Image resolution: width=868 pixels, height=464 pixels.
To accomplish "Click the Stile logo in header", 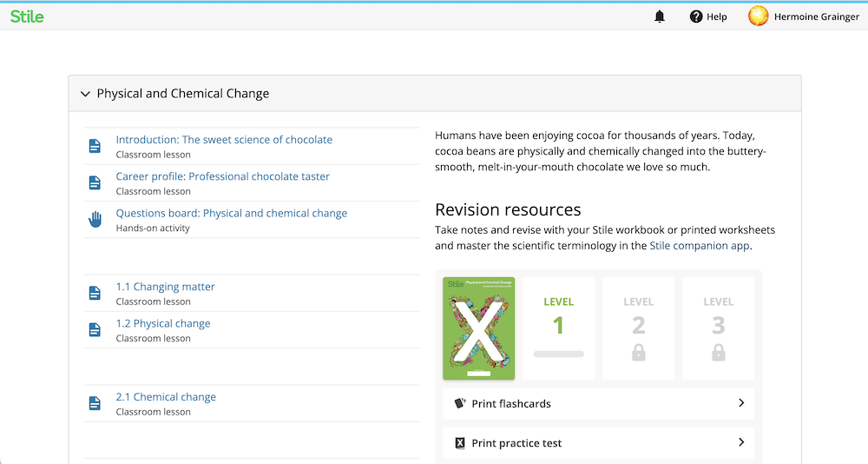I will click(x=27, y=17).
